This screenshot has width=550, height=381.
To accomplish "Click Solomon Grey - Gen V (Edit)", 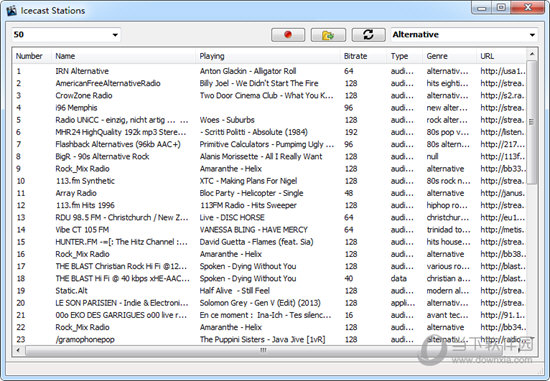I will coord(260,303).
